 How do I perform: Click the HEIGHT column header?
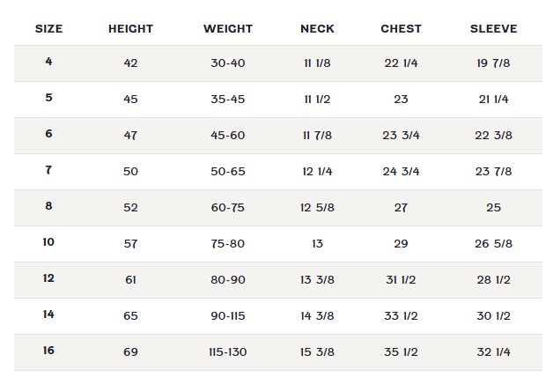point(130,29)
